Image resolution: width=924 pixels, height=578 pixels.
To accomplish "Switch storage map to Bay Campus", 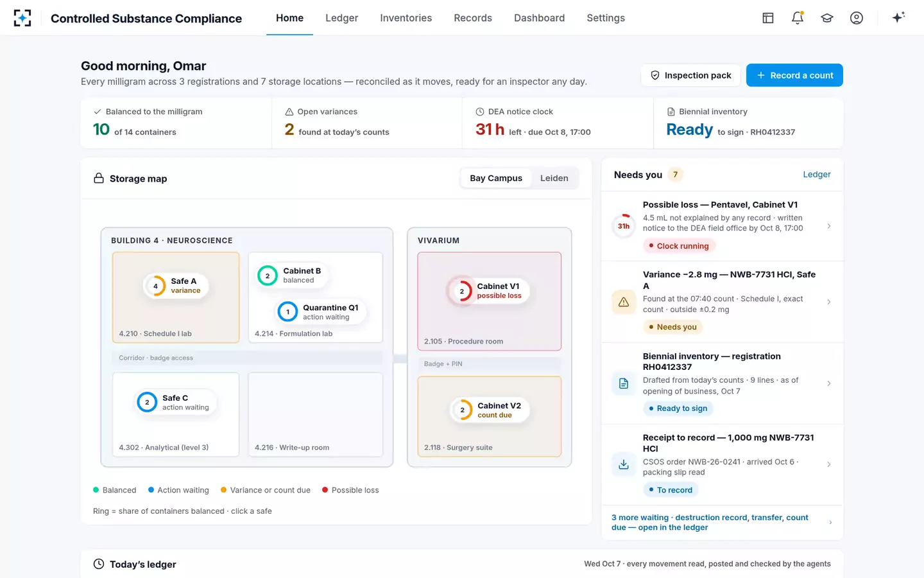I will (x=496, y=178).
